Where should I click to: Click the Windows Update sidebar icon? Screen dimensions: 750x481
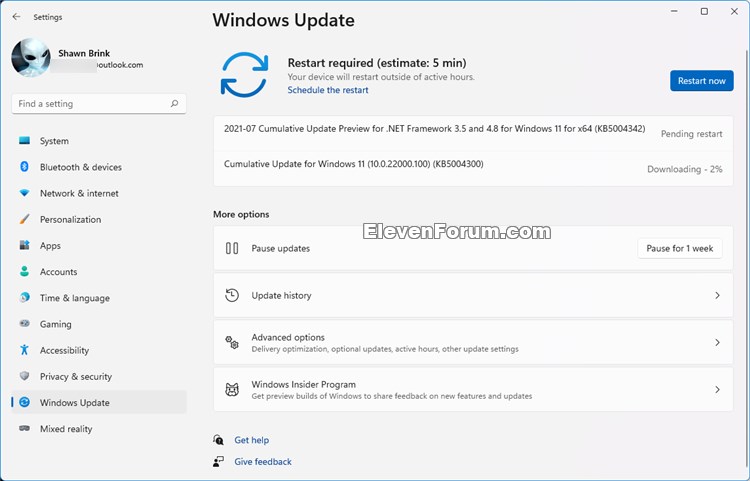[24, 402]
